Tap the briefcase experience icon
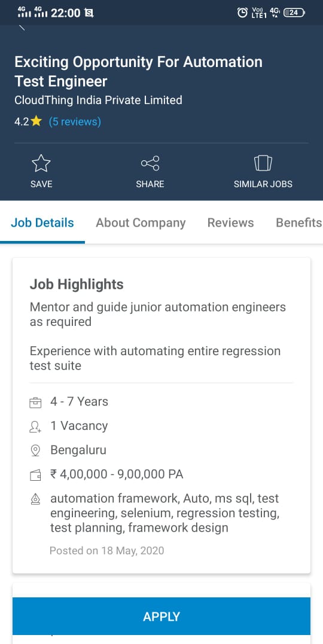 coord(36,402)
